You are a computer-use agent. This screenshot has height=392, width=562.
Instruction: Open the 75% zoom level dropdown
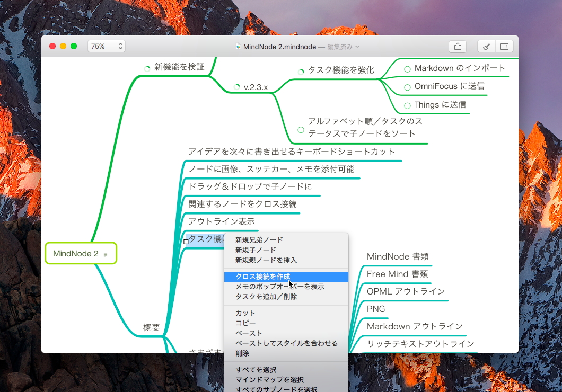pos(107,46)
